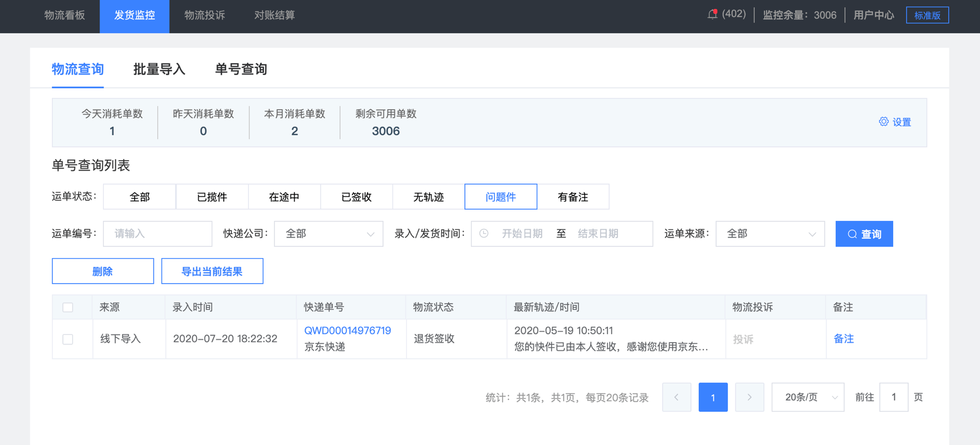Screen dimensions: 980x445
Task: Open settings via the gear icon
Action: coord(884,122)
